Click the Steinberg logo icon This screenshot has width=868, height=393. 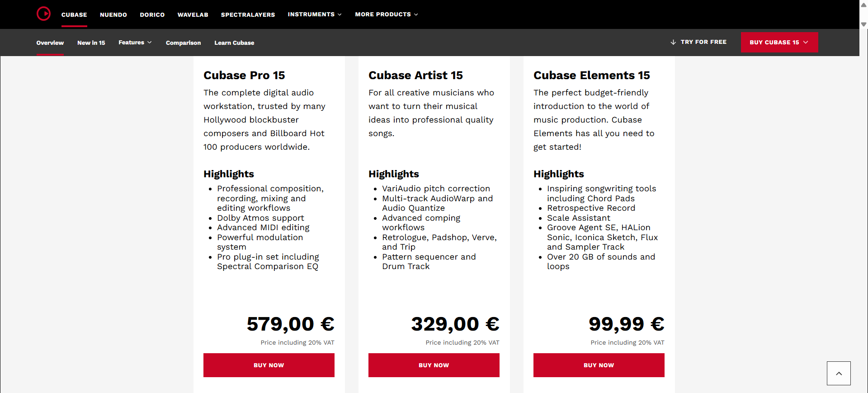click(x=43, y=14)
